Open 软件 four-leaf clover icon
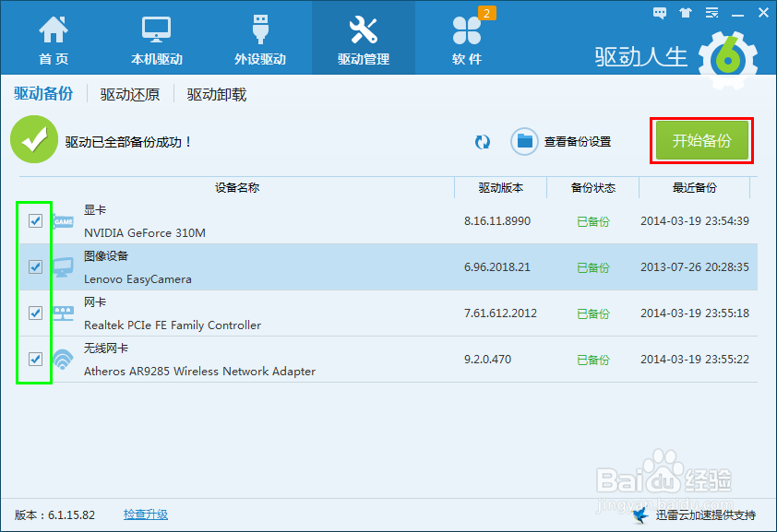 [x=466, y=30]
